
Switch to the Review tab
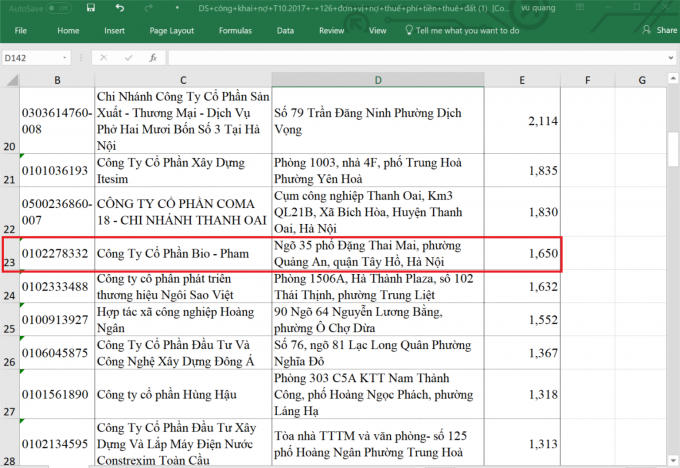[331, 30]
